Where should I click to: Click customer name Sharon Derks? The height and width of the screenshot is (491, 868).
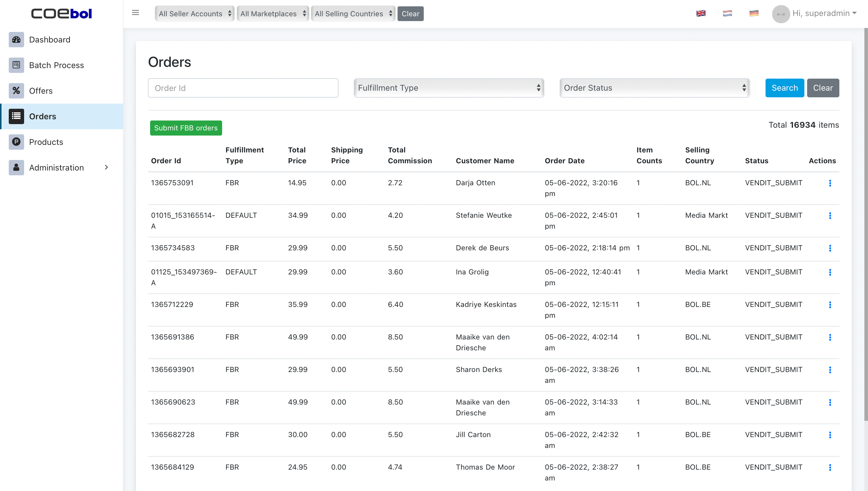(479, 370)
